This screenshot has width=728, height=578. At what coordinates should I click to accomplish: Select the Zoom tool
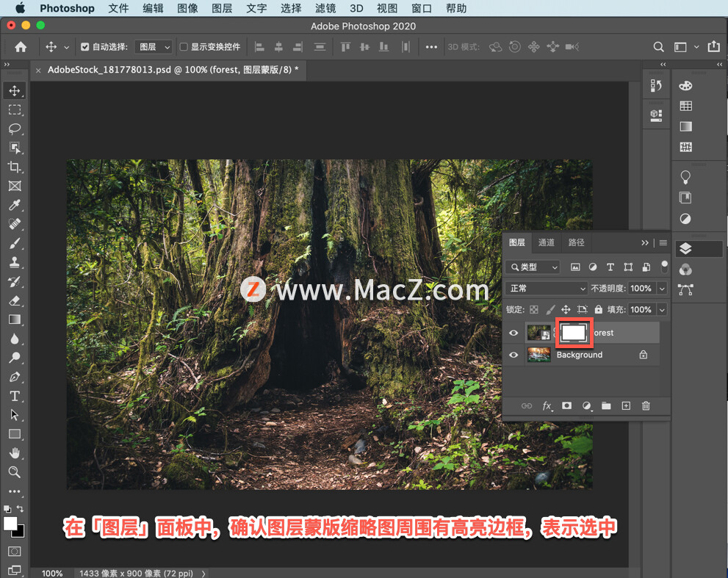coord(15,472)
